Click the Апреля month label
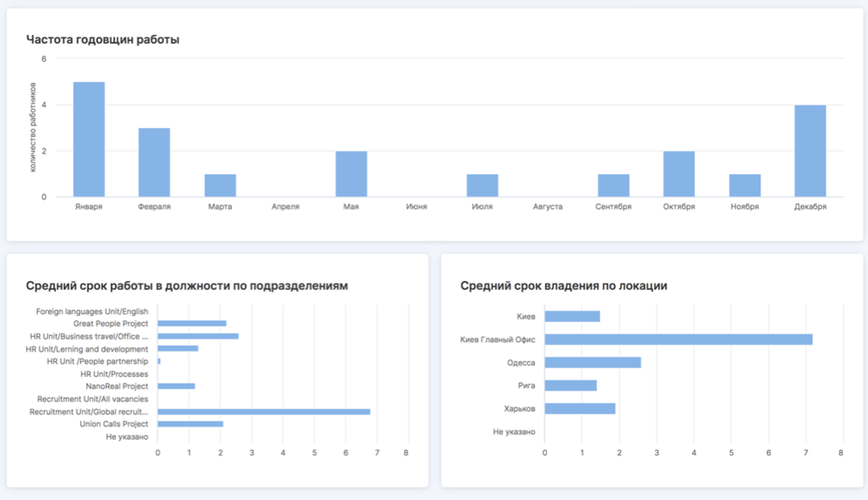This screenshot has height=500, width=868. pos(285,206)
